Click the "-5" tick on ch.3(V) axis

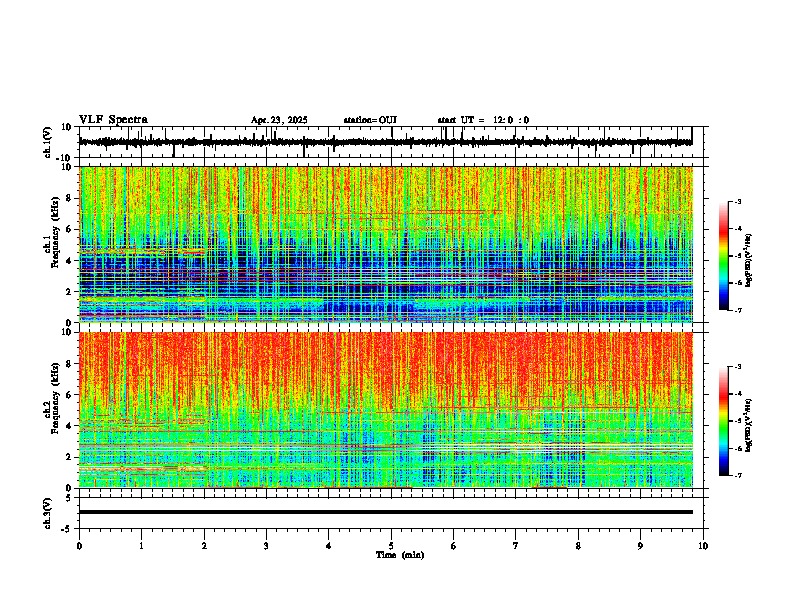click(x=67, y=529)
